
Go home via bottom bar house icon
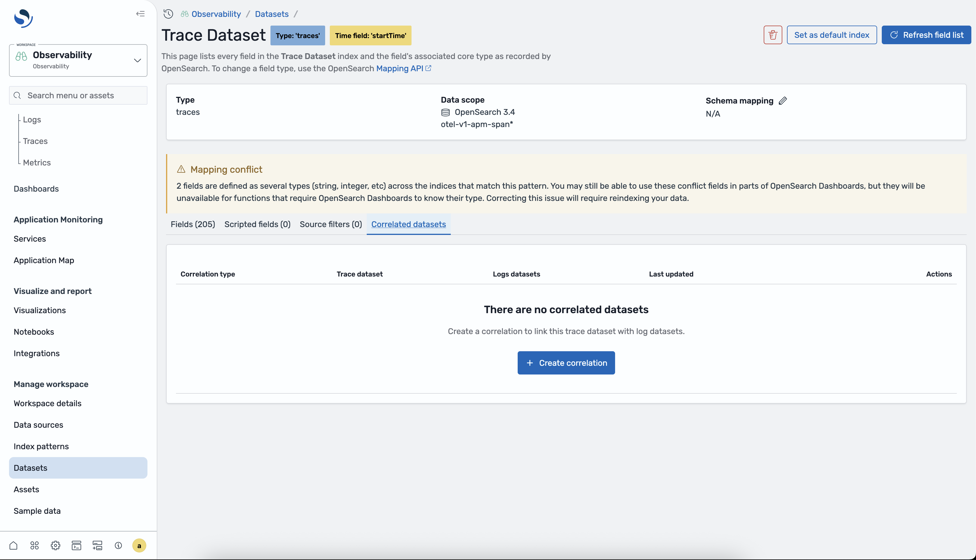click(13, 545)
